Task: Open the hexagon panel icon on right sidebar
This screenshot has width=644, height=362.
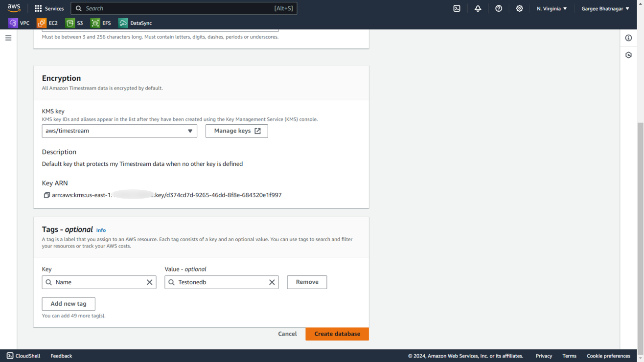Action: pos(628,55)
